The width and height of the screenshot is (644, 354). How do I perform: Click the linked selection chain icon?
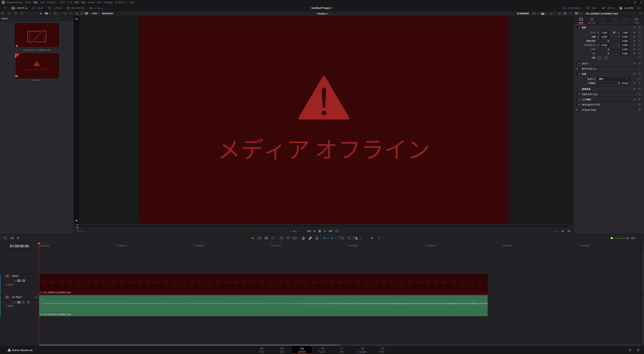(x=310, y=238)
